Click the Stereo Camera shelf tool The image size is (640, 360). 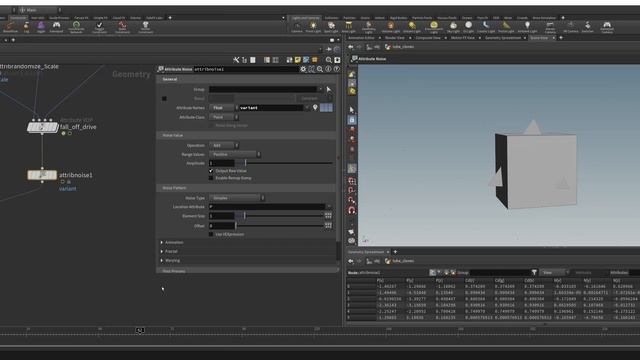pos(550,27)
